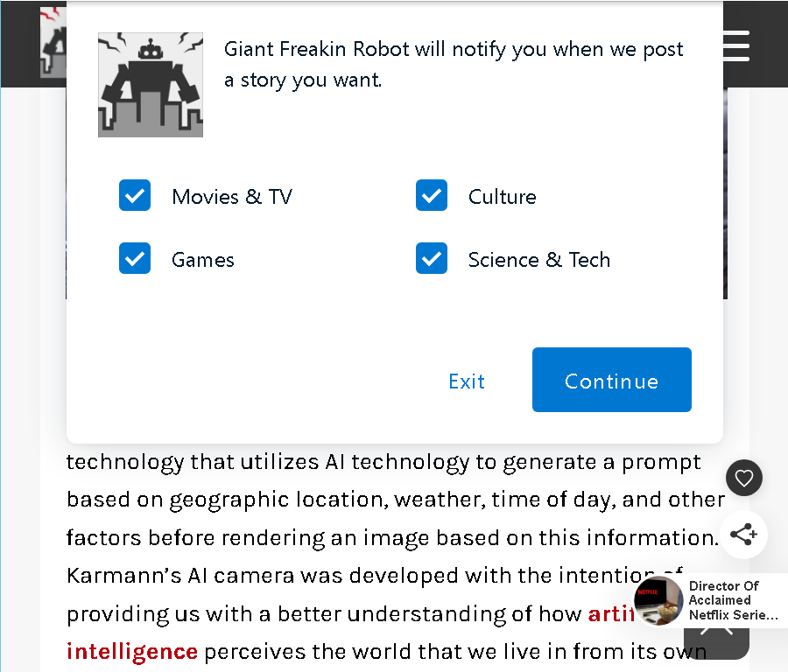Disable the Games notification checkbox
Viewport: 788px width, 672px height.
point(135,258)
